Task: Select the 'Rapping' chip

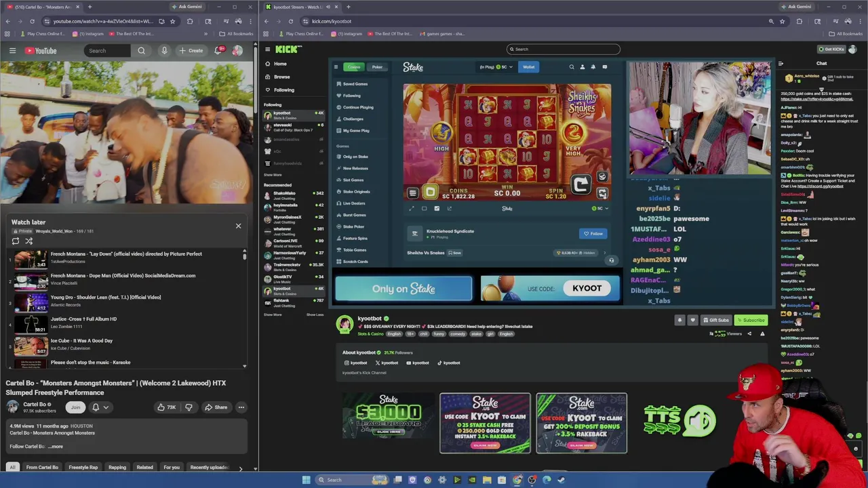Action: point(117,467)
